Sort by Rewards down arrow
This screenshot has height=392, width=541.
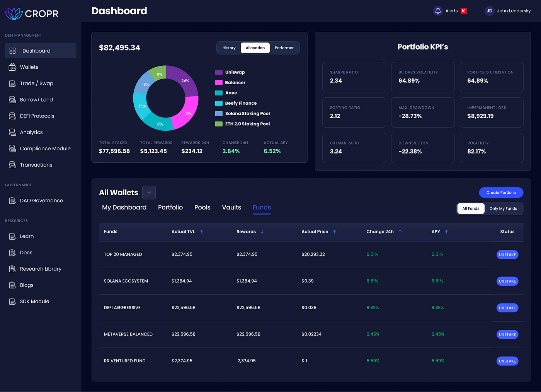262,232
